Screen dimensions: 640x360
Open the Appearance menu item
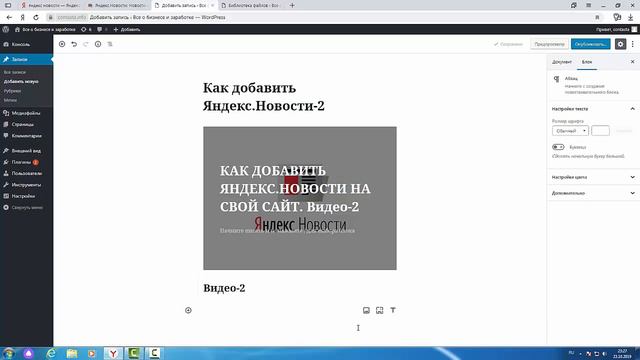point(27,151)
